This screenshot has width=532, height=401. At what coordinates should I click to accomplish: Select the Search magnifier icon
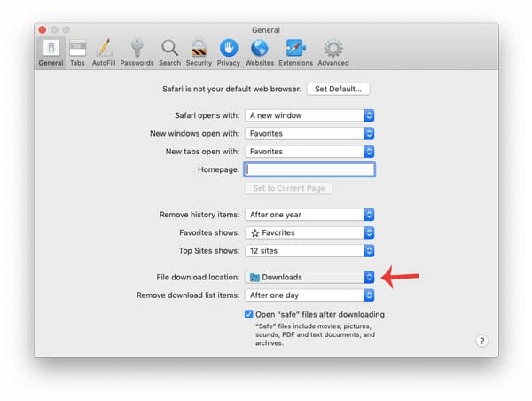pos(169,52)
